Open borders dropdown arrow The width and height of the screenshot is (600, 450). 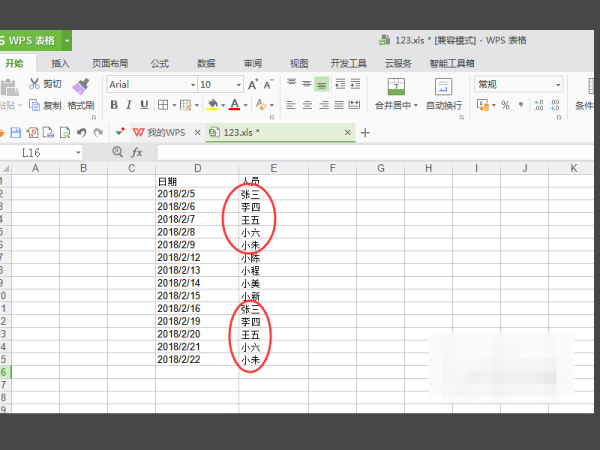pos(174,105)
